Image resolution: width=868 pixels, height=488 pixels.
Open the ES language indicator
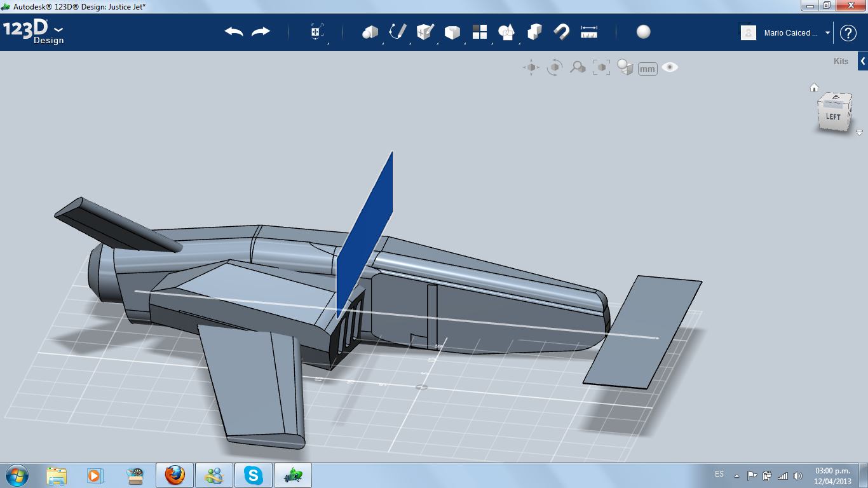[x=719, y=474]
